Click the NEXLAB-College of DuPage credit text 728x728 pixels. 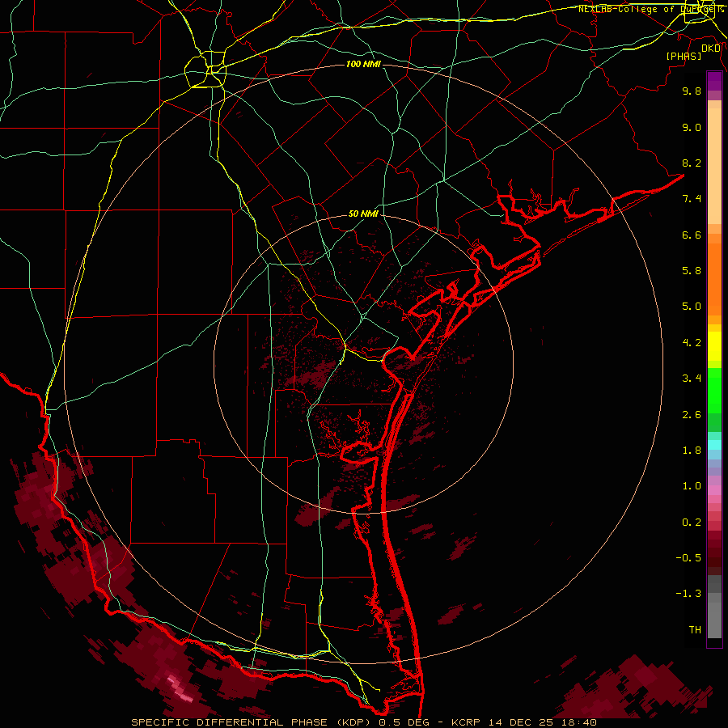pyautogui.click(x=650, y=9)
